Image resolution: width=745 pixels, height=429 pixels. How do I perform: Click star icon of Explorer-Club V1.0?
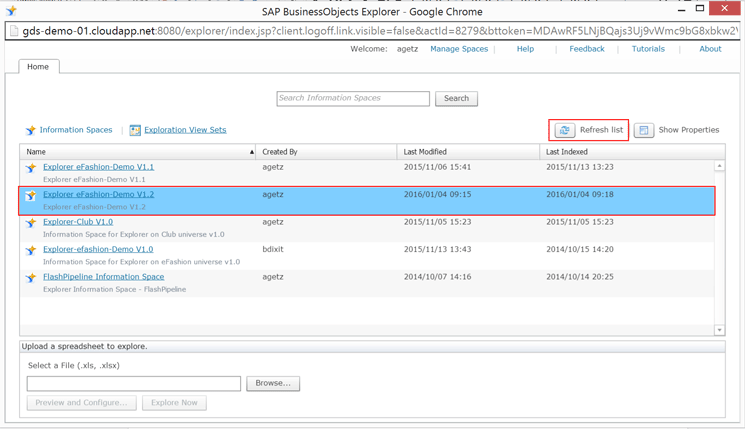pyautogui.click(x=31, y=223)
